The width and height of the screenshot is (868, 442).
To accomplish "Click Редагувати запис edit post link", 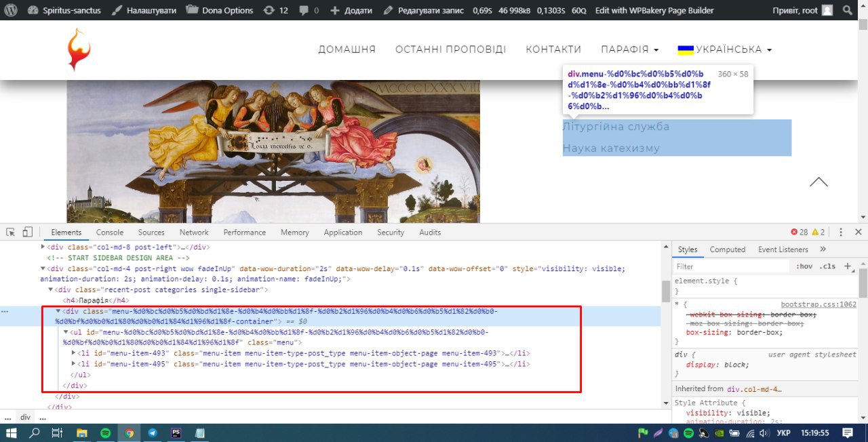I will tap(423, 10).
